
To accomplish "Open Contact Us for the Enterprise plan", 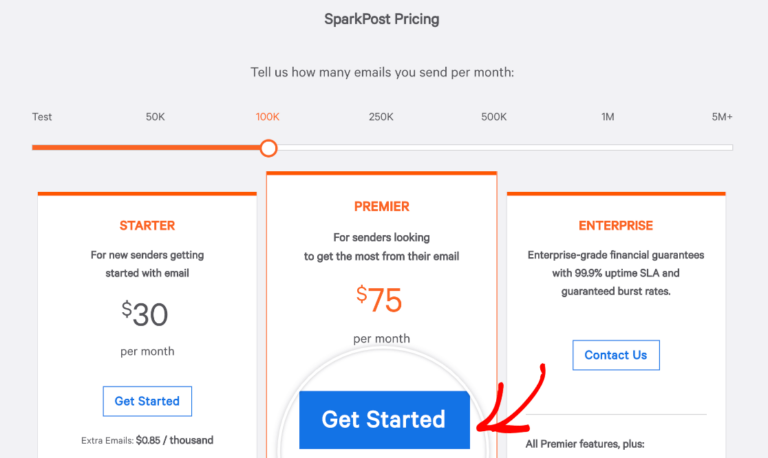I will pos(616,355).
